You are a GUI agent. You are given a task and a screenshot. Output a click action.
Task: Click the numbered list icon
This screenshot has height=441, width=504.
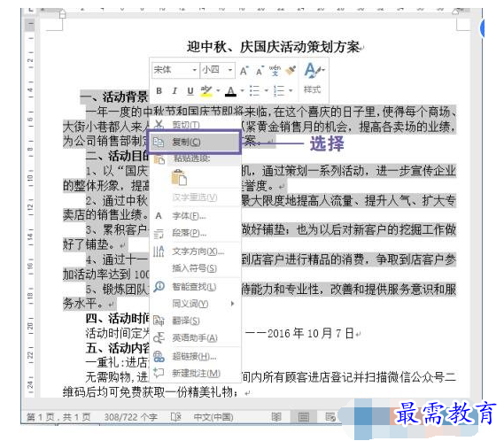279,91
